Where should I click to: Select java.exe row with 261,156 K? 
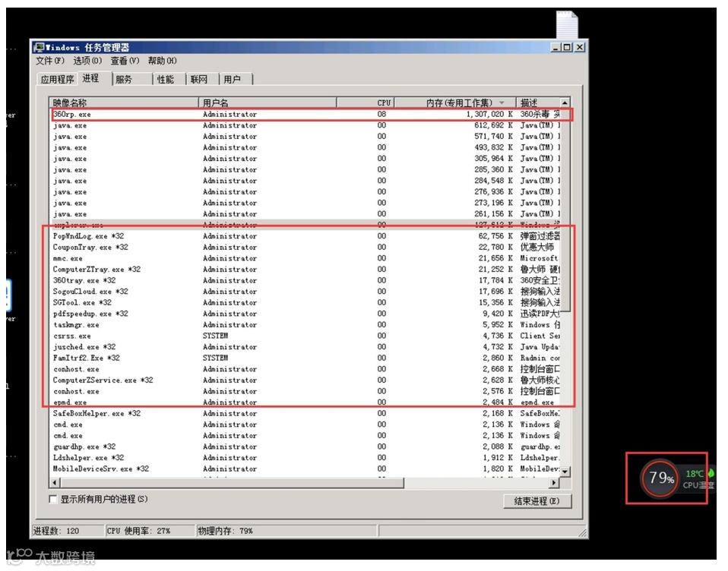coord(305,214)
